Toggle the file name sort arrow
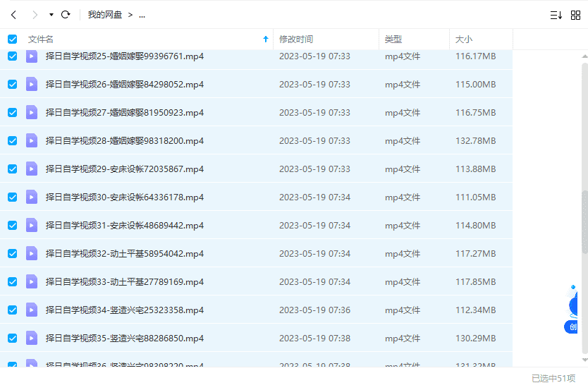 (x=265, y=39)
